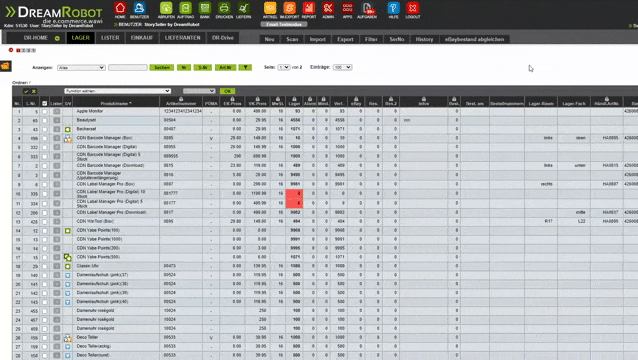Toggle the header select-all checkbox

click(45, 103)
